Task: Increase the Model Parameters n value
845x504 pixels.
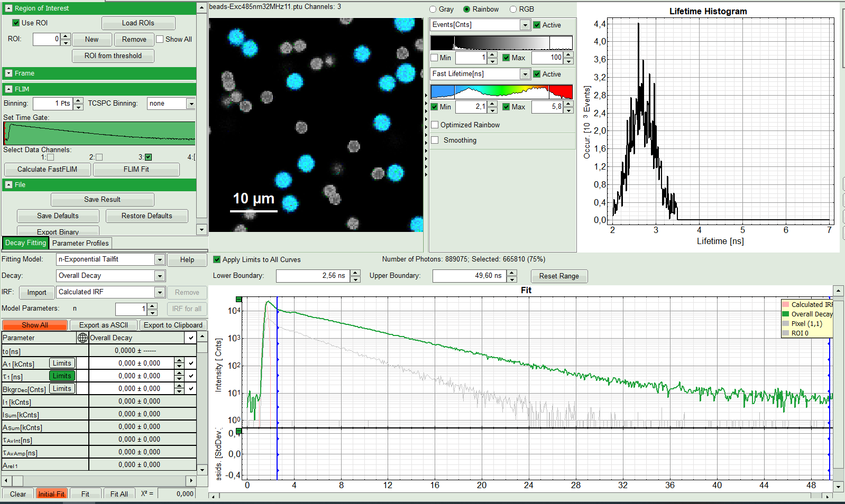Action: click(152, 306)
